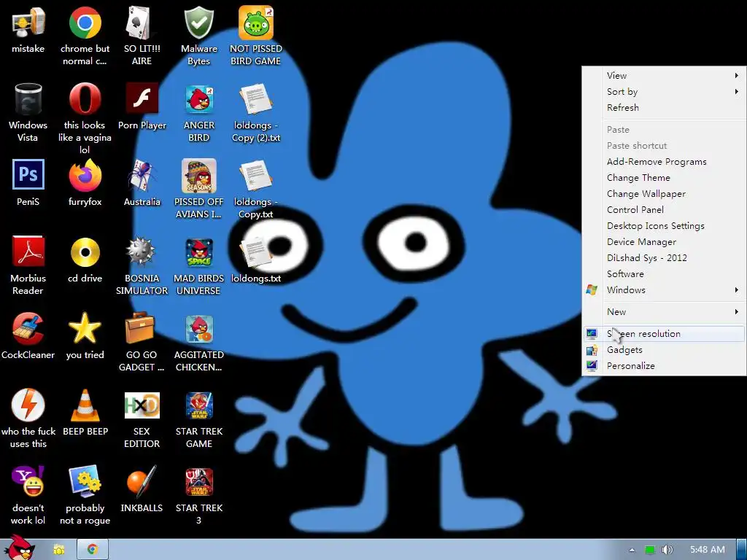Screen dimensions: 747x560
Task: Click the Show desktop strip
Action: pos(742,550)
